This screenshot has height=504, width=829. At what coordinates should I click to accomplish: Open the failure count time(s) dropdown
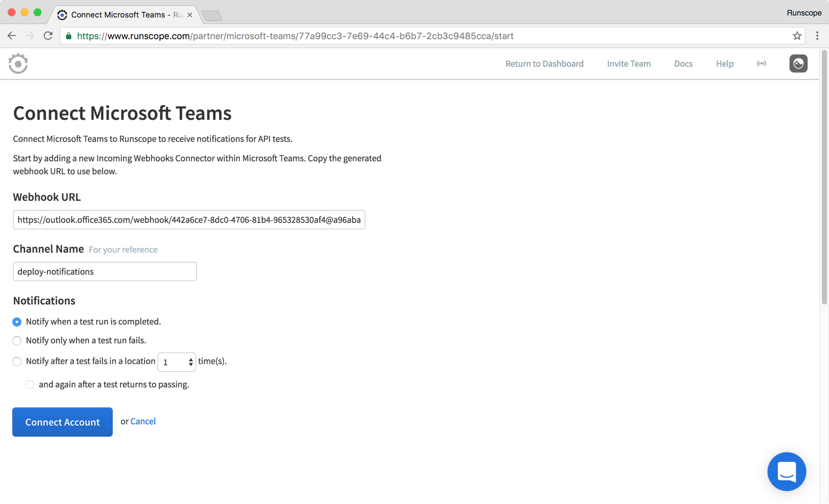point(177,362)
